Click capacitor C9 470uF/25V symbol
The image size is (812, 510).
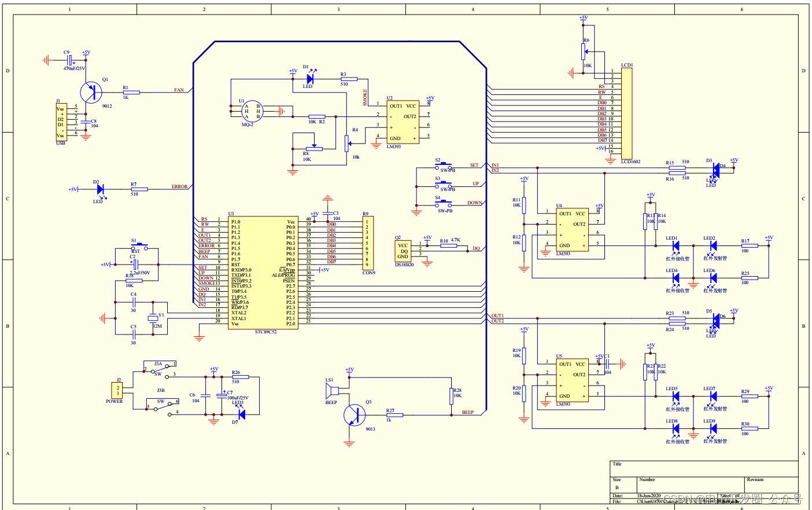(69, 60)
